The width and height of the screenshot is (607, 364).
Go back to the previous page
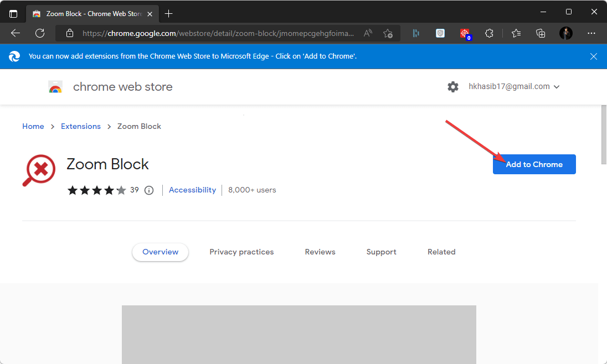pyautogui.click(x=16, y=33)
